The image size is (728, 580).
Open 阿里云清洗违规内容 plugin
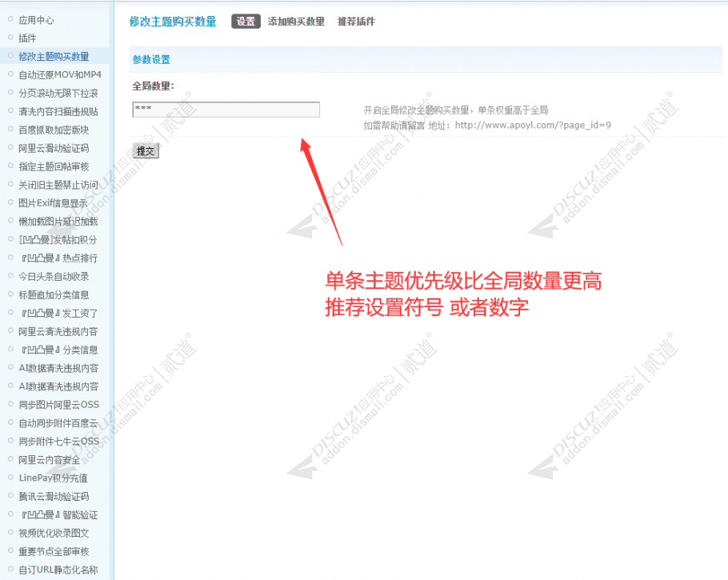click(x=58, y=331)
